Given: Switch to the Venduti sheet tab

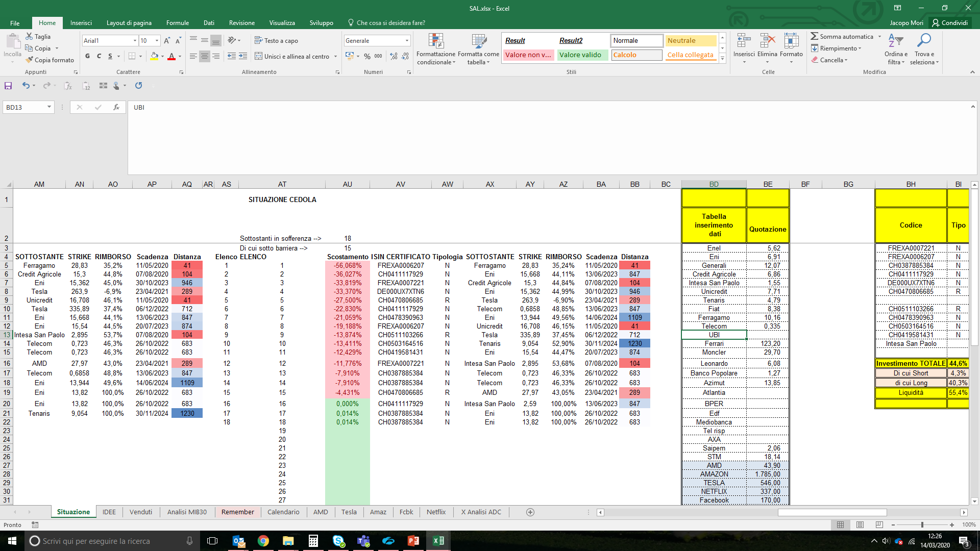Looking at the screenshot, I should 141,512.
